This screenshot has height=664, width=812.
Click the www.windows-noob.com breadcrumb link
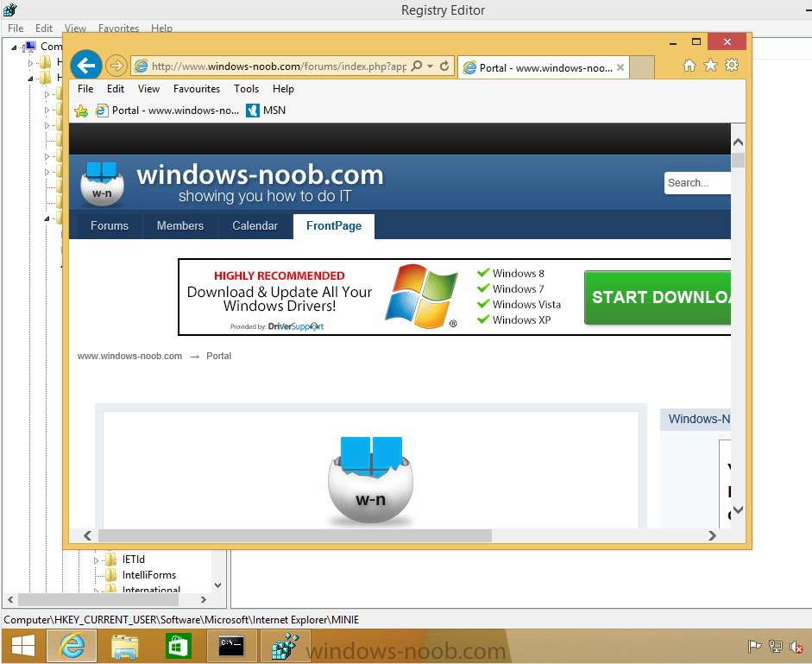[x=129, y=356]
